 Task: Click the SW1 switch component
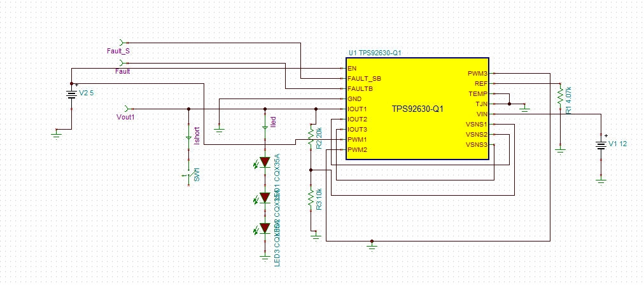click(x=188, y=175)
